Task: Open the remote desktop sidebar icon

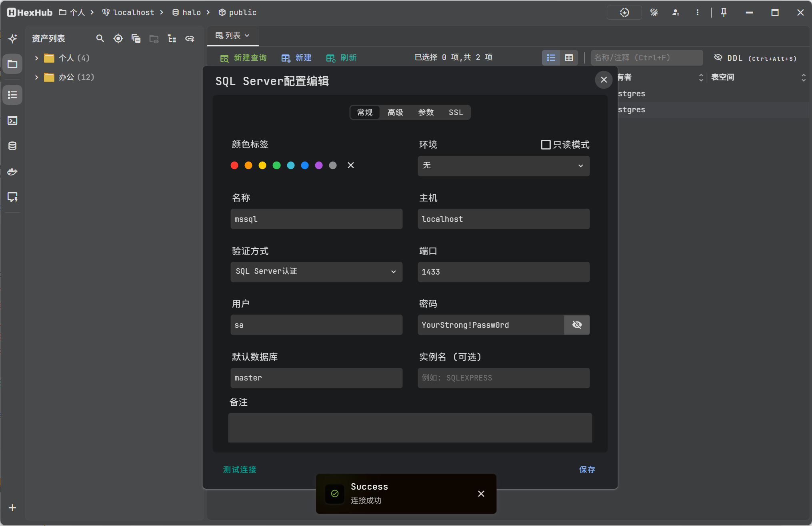Action: pos(12,197)
